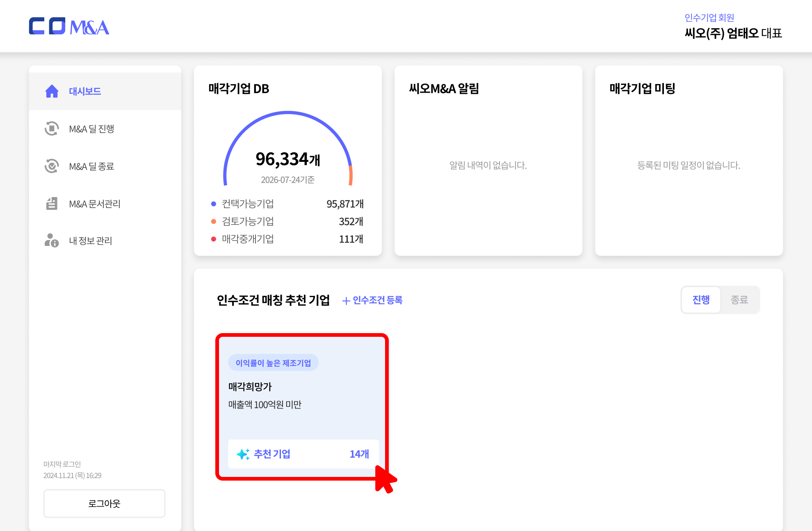Click the 매출액 100억원 미만 text
The image size is (812, 531).
265,405
